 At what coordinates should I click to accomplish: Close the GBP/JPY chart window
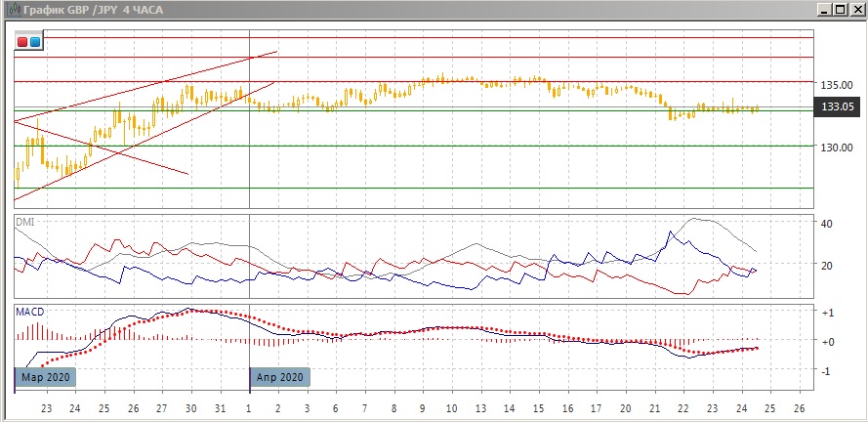[855, 10]
